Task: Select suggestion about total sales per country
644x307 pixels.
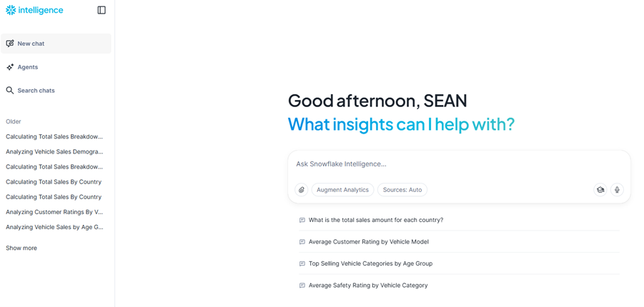Action: pos(375,220)
